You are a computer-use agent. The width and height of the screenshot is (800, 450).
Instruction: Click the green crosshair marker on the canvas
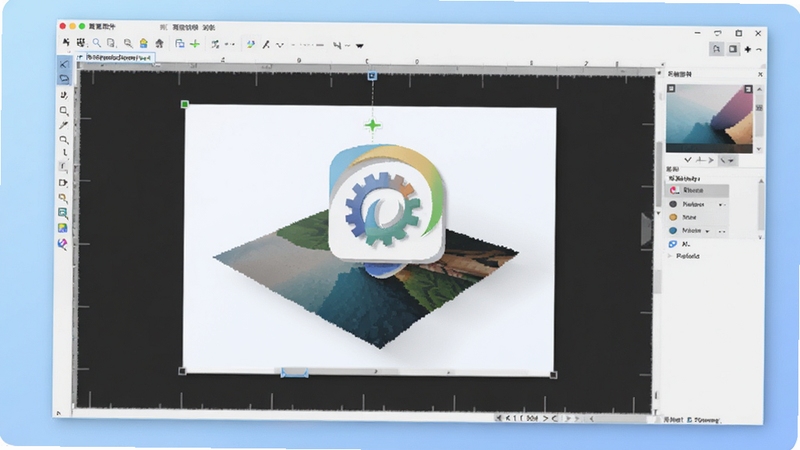[x=373, y=125]
